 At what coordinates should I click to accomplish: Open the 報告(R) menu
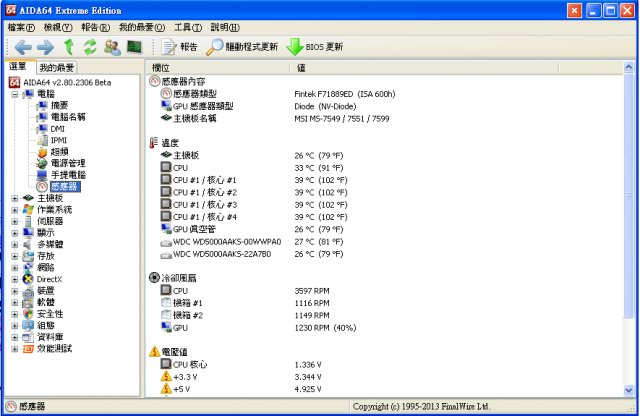pos(96,27)
